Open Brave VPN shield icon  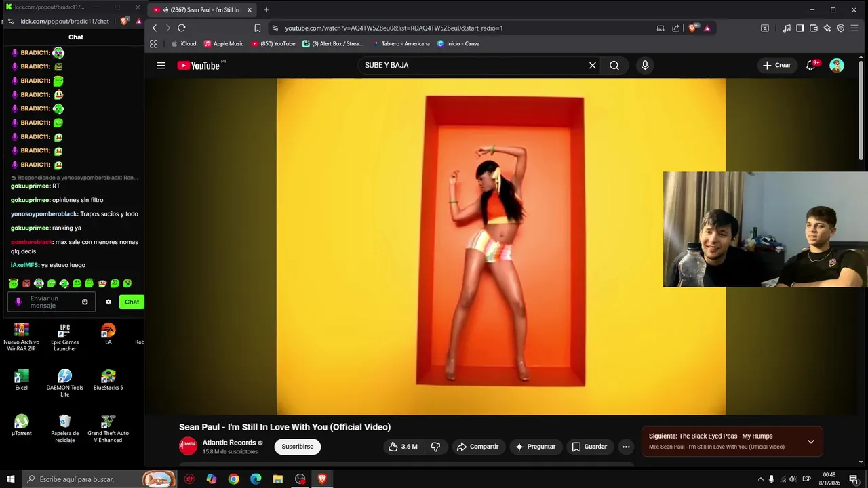(841, 28)
